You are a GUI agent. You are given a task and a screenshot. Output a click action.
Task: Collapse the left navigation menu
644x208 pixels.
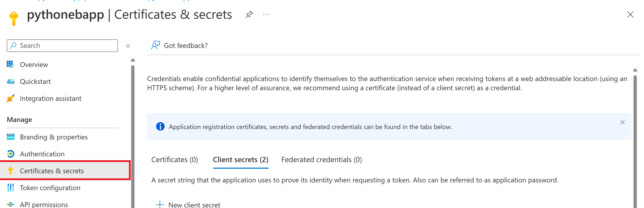pos(128,46)
